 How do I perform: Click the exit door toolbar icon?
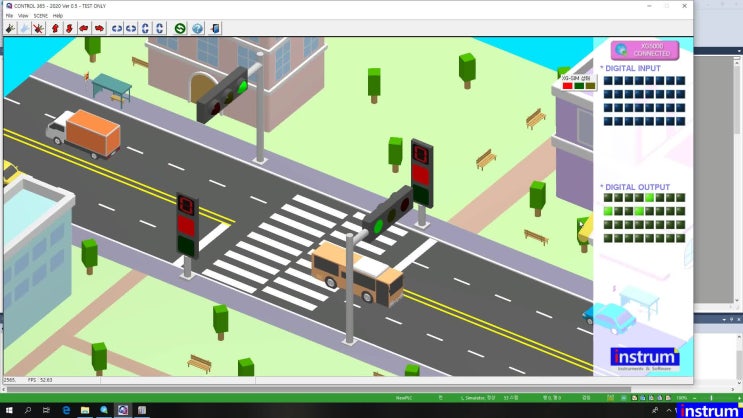(215, 28)
